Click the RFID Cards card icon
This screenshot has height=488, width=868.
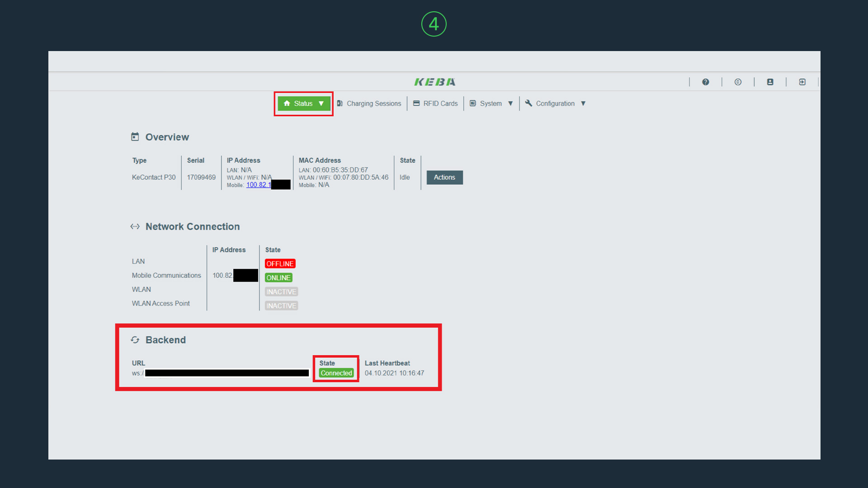pyautogui.click(x=416, y=103)
